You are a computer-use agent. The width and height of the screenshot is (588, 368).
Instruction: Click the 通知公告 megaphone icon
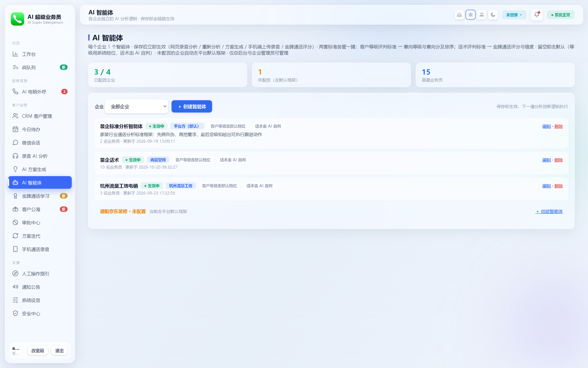click(15, 287)
